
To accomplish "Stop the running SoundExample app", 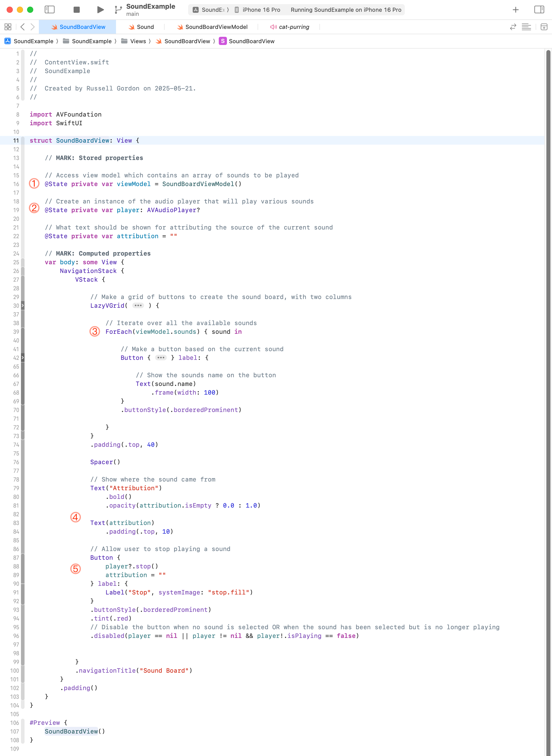I will tap(76, 10).
